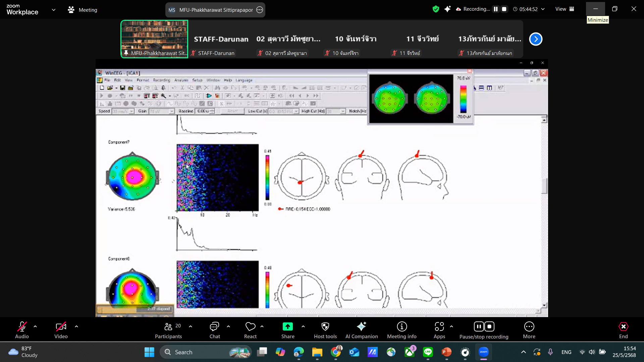Show next participants with the blue arrow
This screenshot has height=362, width=644.
(536, 39)
